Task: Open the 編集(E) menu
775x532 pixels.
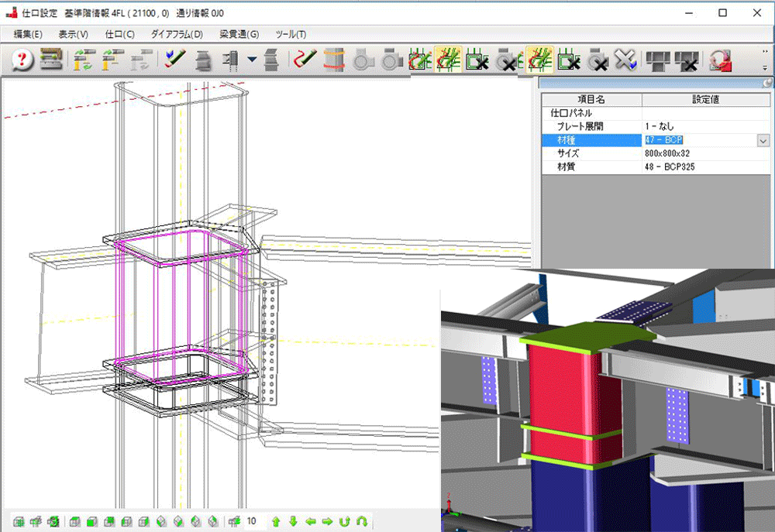Action: (x=28, y=34)
